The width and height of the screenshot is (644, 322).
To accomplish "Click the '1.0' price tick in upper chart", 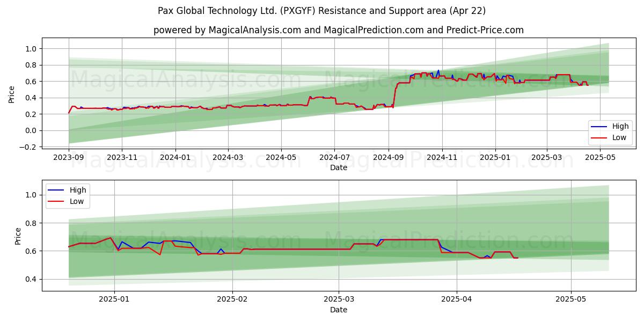I will point(32,49).
